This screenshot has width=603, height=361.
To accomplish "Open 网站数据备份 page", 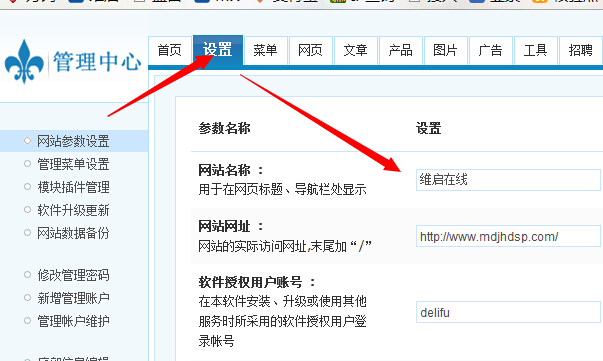I will click(x=73, y=233).
